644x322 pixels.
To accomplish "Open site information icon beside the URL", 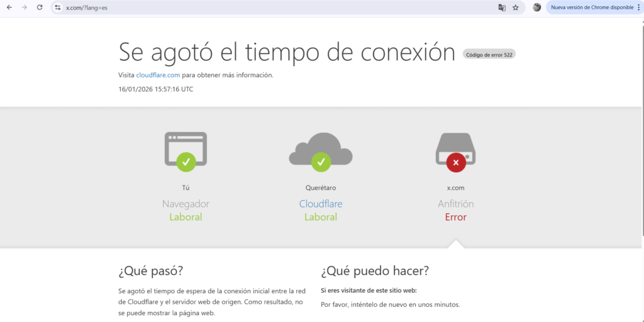I will 57,8.
